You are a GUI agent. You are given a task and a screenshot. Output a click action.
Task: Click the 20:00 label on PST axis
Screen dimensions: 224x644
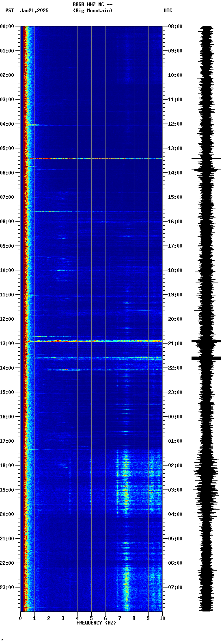click(7, 514)
